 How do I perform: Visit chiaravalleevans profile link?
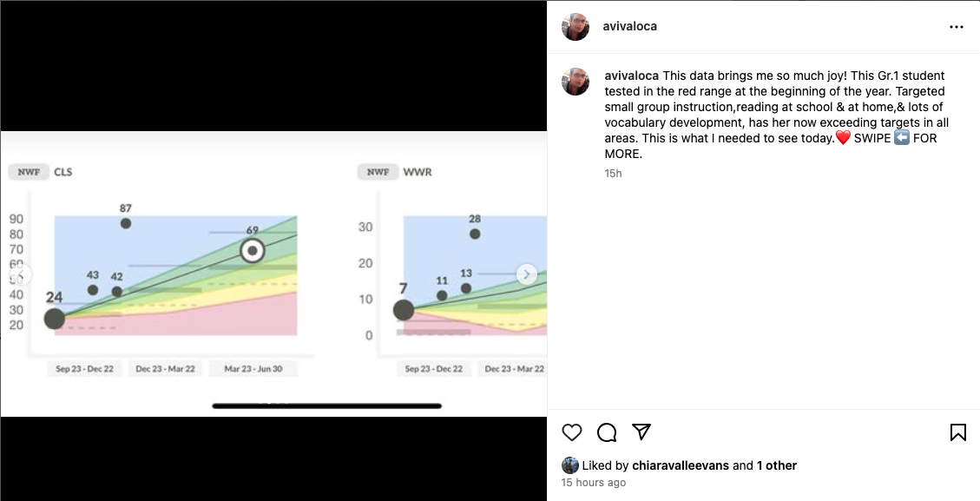[x=680, y=465]
